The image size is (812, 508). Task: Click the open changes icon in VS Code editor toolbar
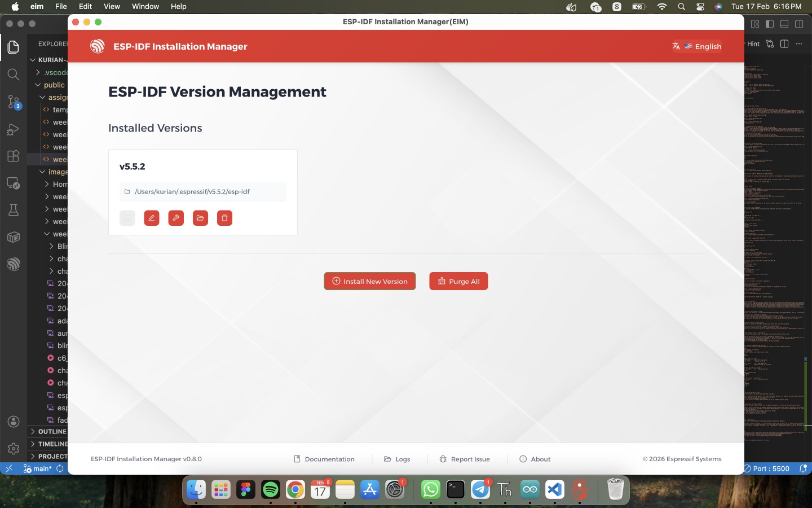tap(770, 43)
